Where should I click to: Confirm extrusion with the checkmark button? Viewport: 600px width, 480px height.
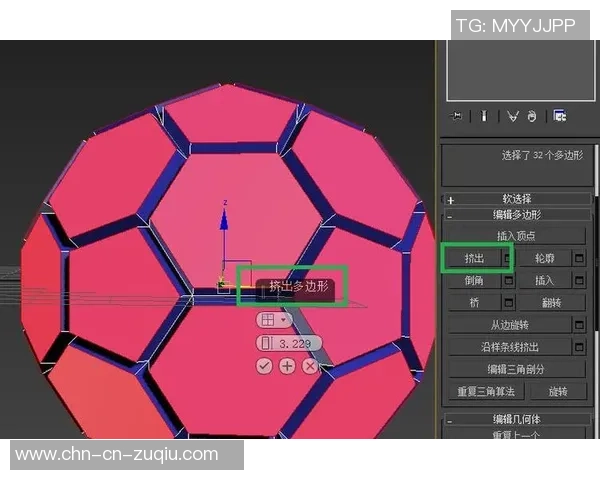(264, 366)
